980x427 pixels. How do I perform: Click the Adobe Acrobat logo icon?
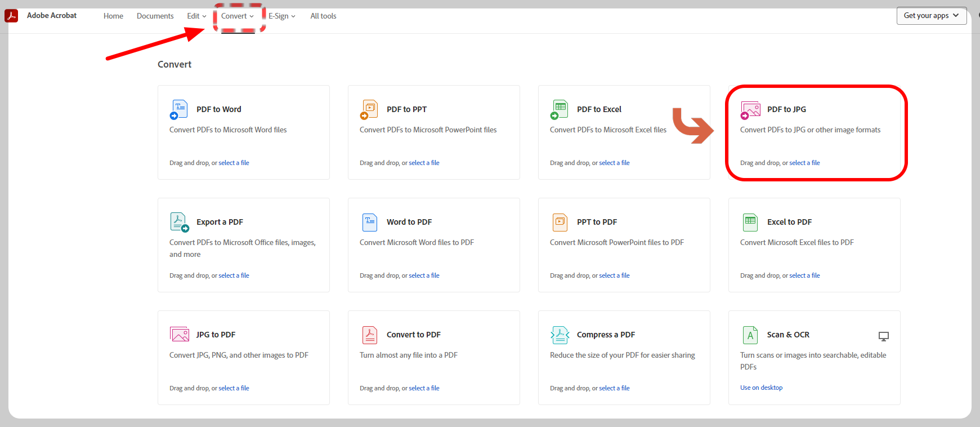point(11,16)
